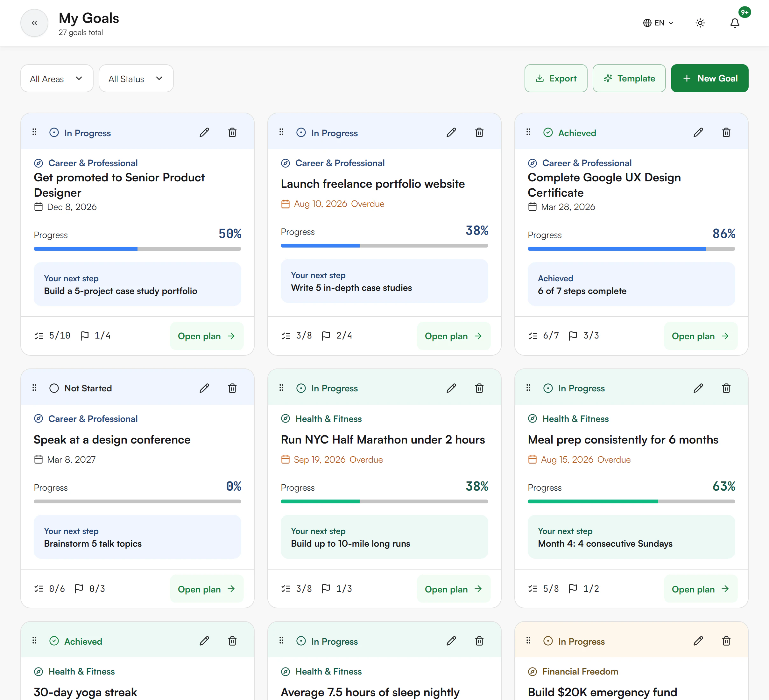This screenshot has width=769, height=700.
Task: Grab drag handle on Google UX Certificate card
Action: pyautogui.click(x=528, y=132)
